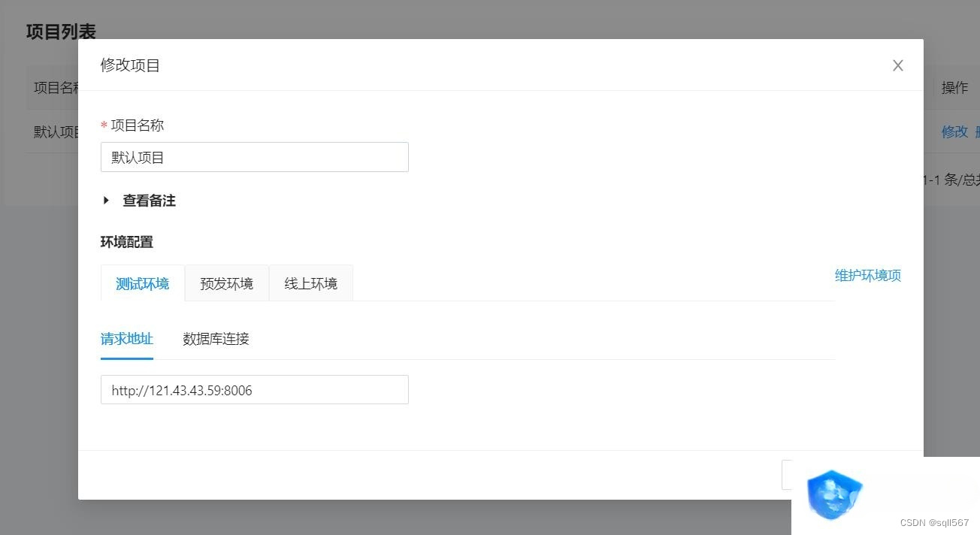The height and width of the screenshot is (535, 980).
Task: Open the 维护环境项 link
Action: [x=868, y=276]
